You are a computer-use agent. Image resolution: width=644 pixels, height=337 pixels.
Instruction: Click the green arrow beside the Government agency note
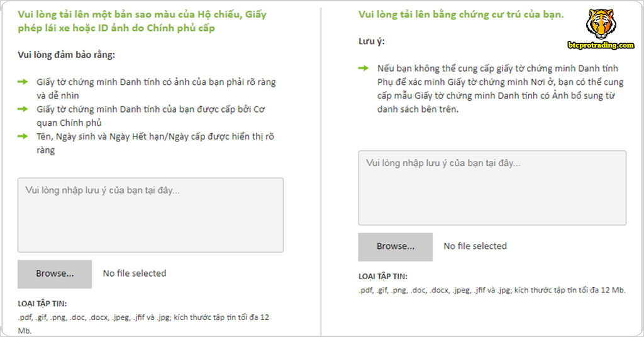click(x=23, y=109)
